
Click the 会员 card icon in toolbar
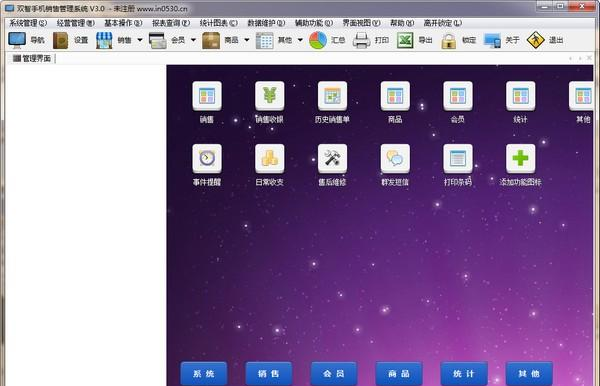(158, 40)
